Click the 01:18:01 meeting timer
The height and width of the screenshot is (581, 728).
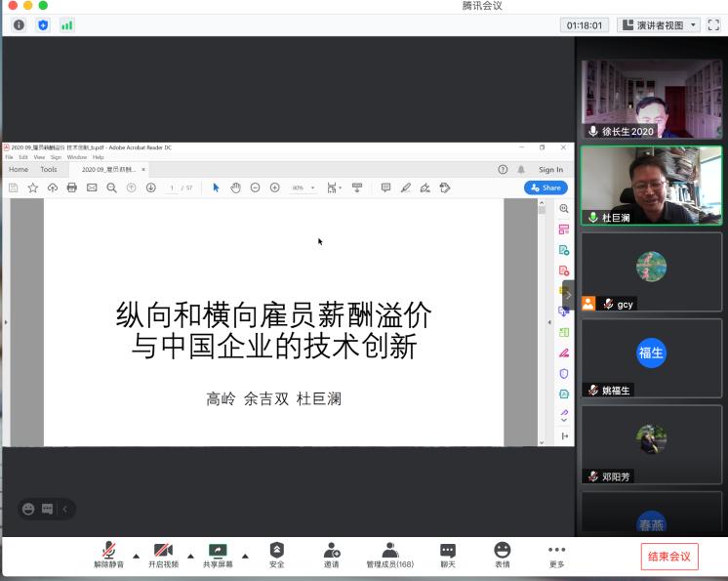pyautogui.click(x=586, y=25)
